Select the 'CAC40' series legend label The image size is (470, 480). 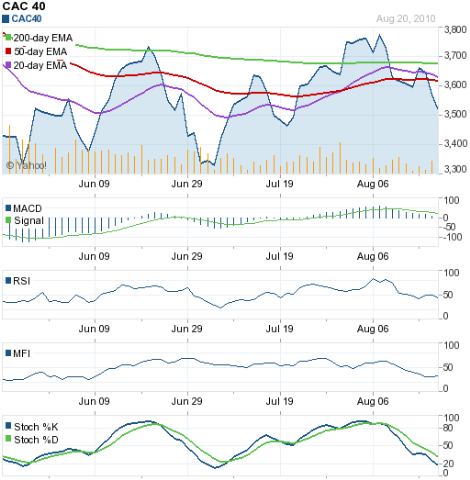pos(27,19)
